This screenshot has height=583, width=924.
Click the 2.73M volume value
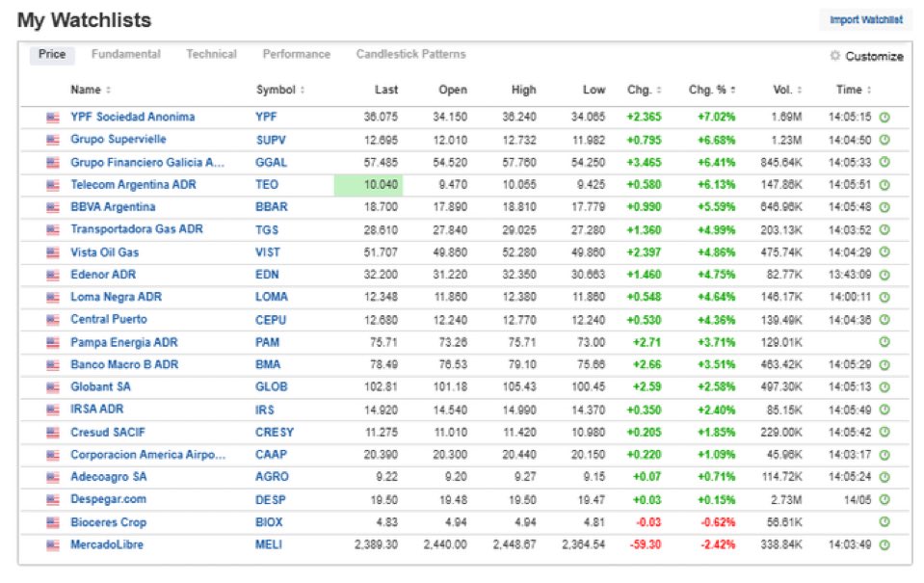[x=786, y=500]
